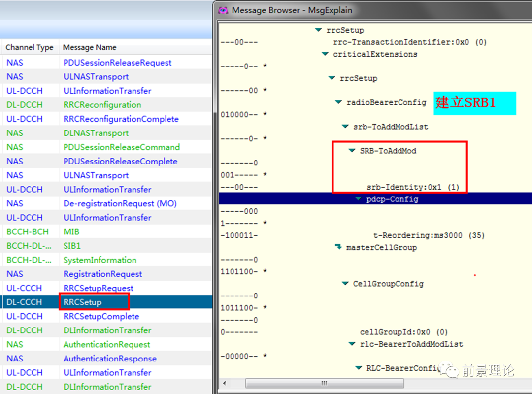
Task: Collapse the highlighted pdcp-Config node
Action: coord(358,199)
